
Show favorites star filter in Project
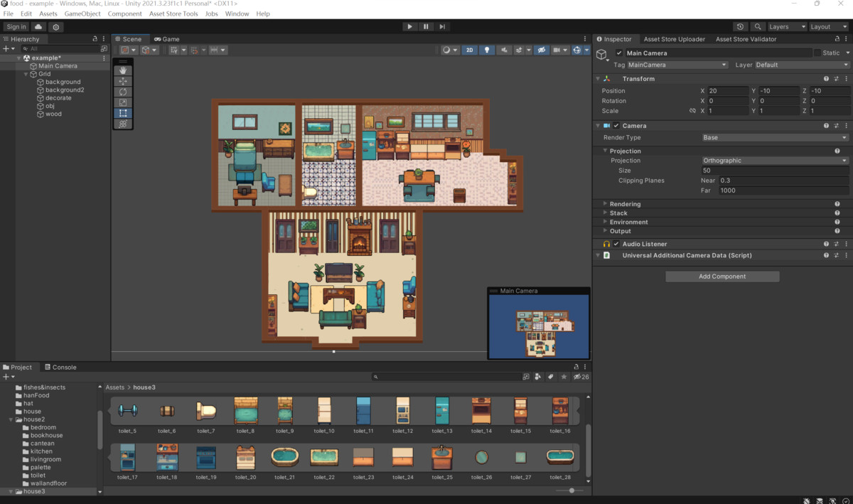(564, 377)
